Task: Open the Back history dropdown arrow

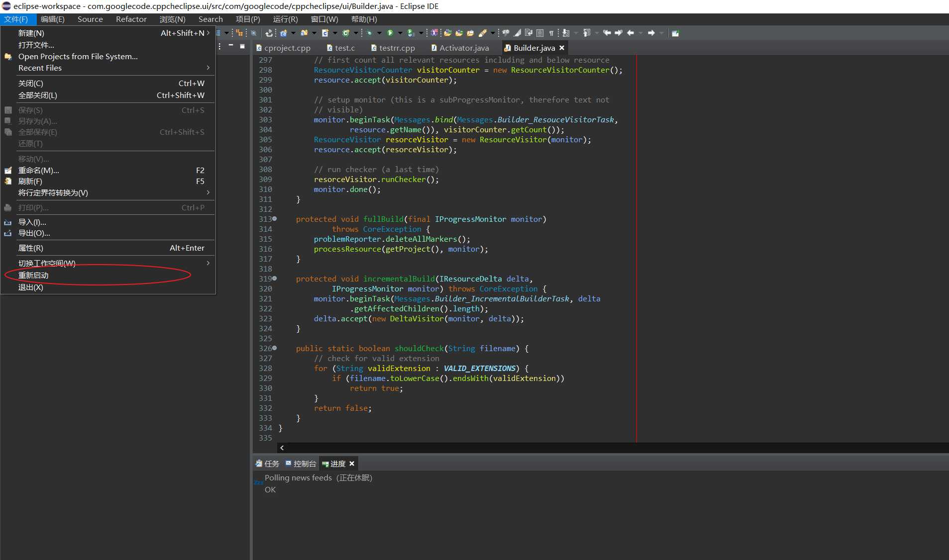Action: click(640, 33)
